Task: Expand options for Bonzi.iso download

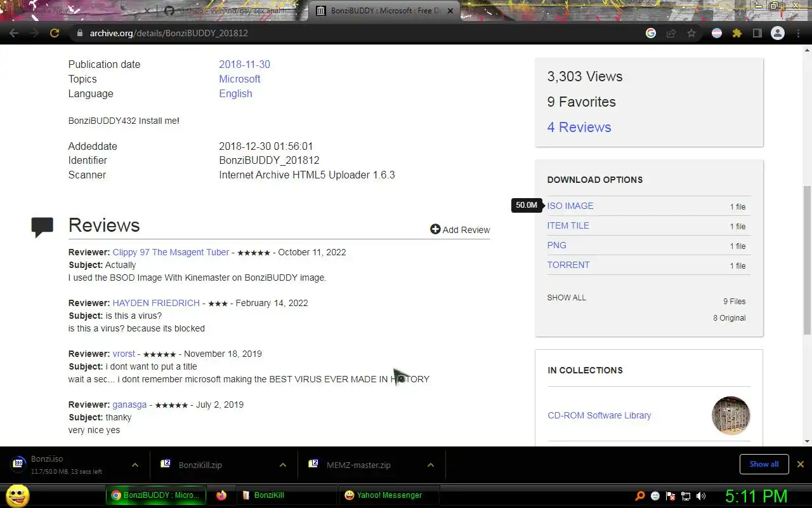Action: point(135,465)
